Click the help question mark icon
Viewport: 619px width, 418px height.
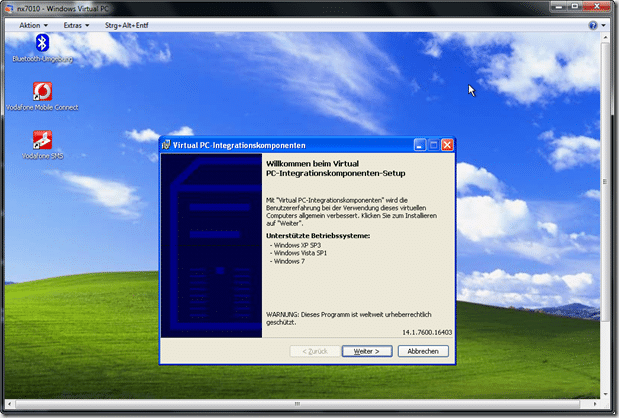(593, 25)
